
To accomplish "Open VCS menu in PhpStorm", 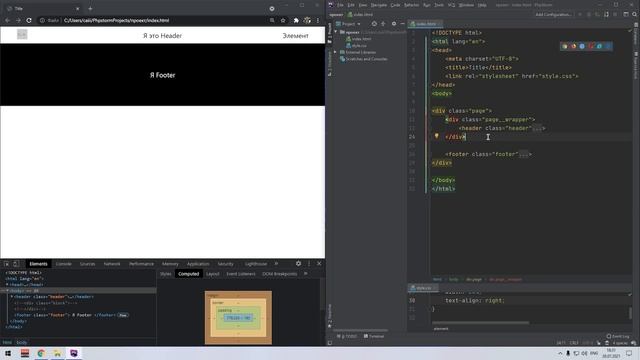I will point(451,5).
